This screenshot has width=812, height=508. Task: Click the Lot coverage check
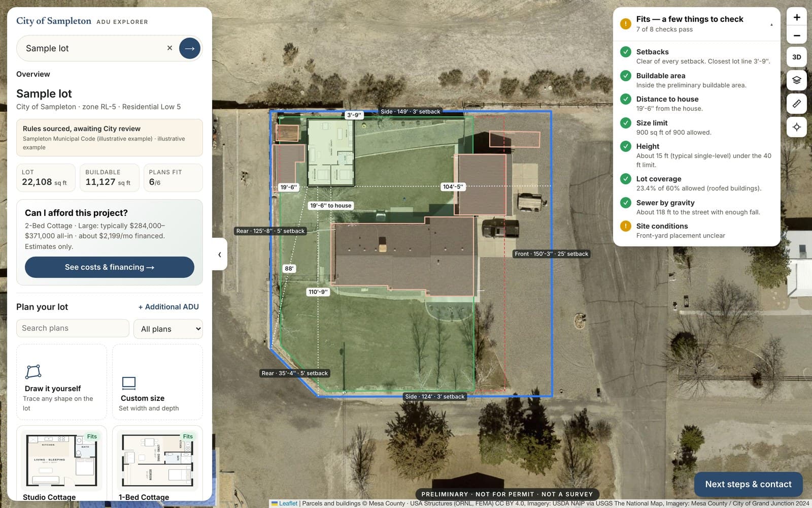point(696,183)
